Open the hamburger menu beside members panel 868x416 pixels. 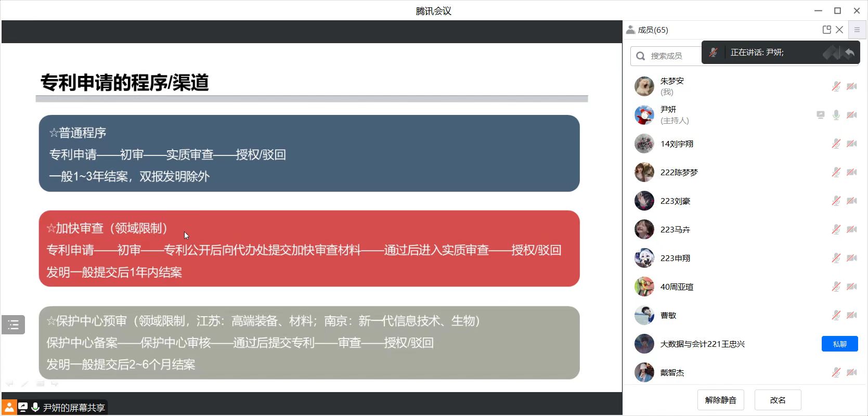tap(857, 30)
